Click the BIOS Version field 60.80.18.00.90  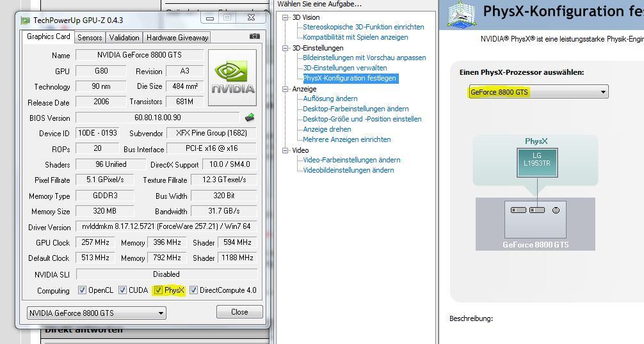pyautogui.click(x=157, y=118)
